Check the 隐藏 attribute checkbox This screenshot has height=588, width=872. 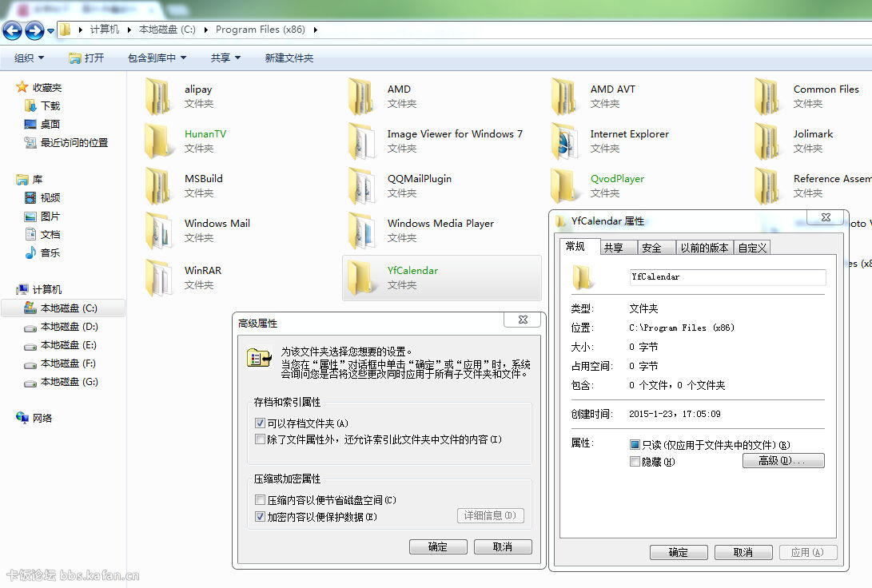click(x=635, y=462)
